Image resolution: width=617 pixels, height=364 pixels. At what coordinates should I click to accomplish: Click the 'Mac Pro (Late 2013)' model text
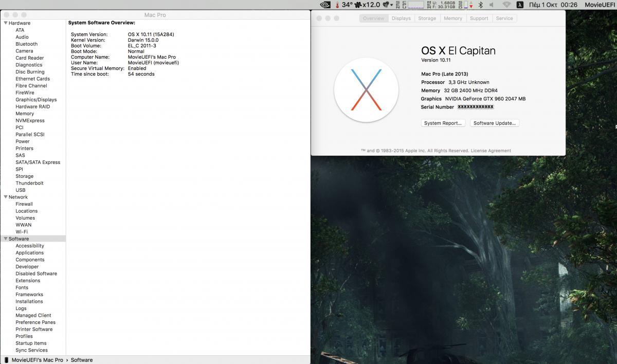[445, 74]
